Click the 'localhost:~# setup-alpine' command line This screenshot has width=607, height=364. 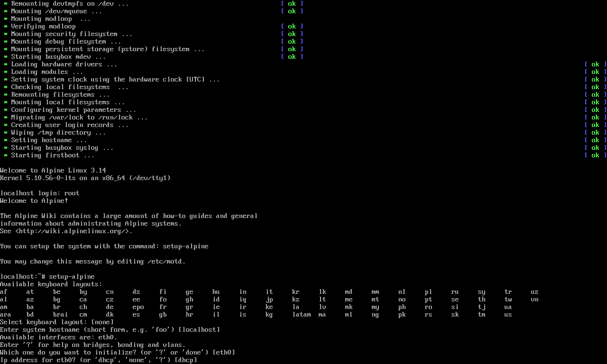point(47,276)
